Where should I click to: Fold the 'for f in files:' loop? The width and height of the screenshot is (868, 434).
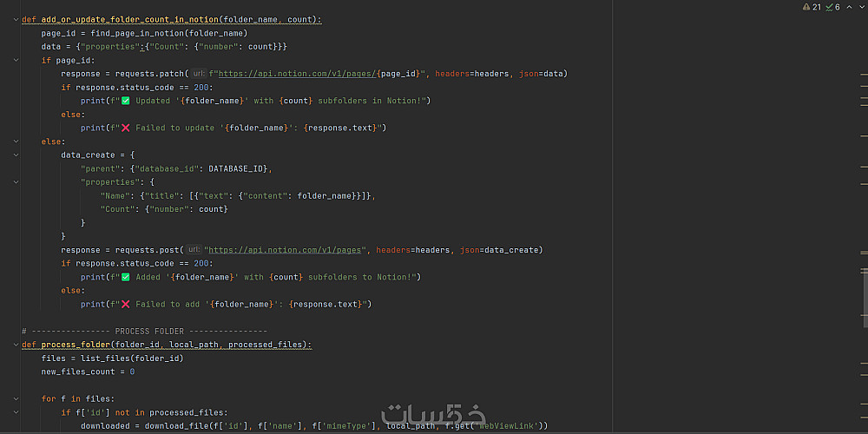16,398
